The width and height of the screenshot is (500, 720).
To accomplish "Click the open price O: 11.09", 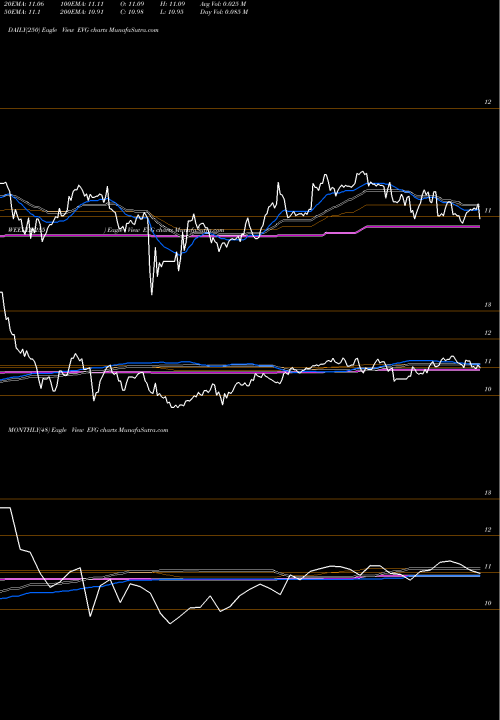I will [x=132, y=4].
